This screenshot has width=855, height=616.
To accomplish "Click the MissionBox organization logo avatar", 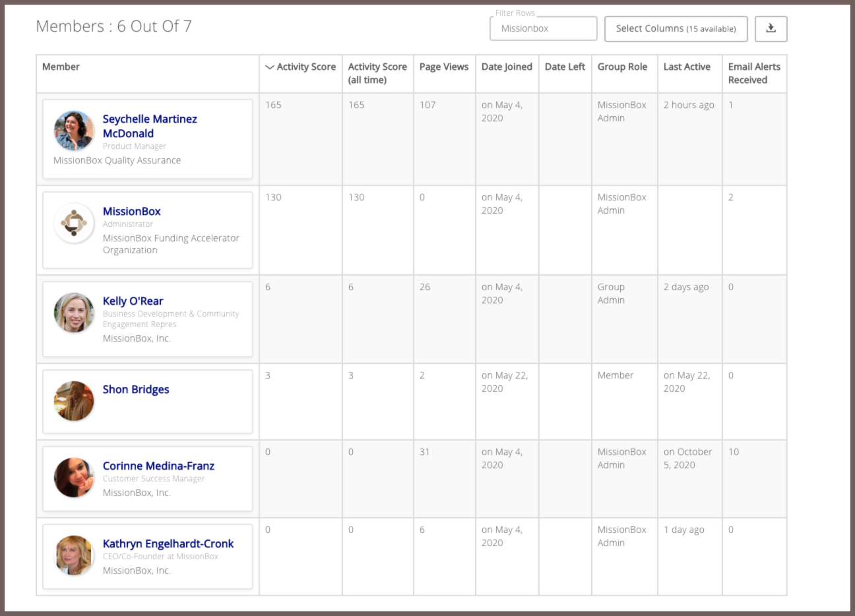I will coord(74,223).
